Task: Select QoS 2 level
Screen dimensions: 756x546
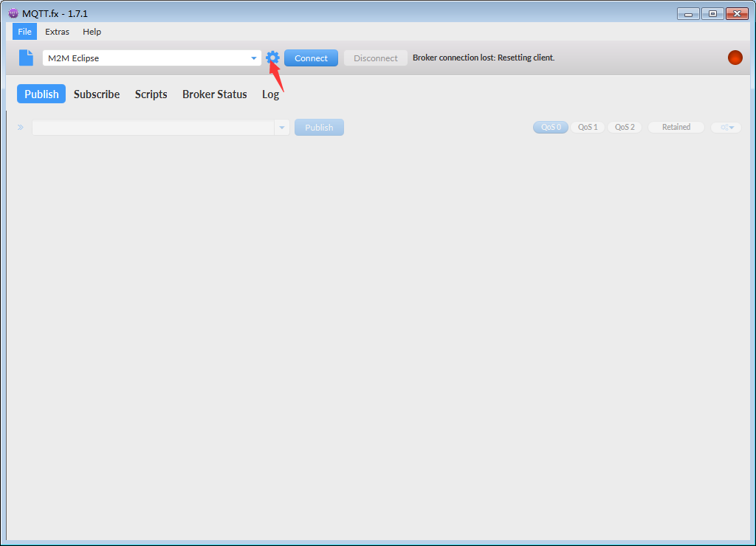Action: (x=625, y=127)
